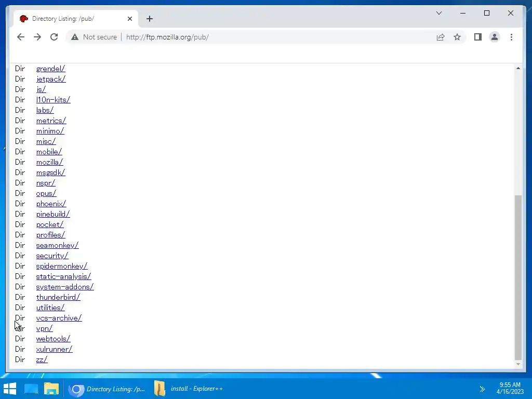Screen dimensions: 532x399
Task: Expand the tab search dropdown chevron
Action: click(438, 13)
